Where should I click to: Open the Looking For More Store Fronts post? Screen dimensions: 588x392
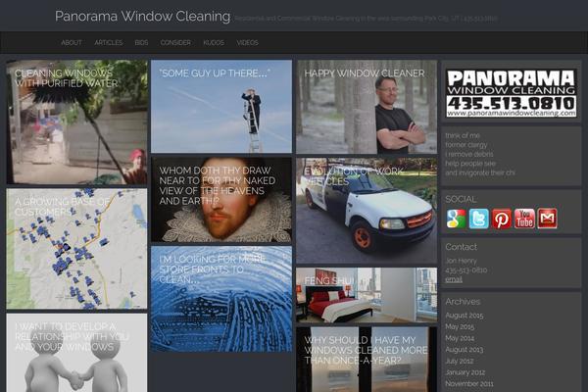tap(221, 299)
